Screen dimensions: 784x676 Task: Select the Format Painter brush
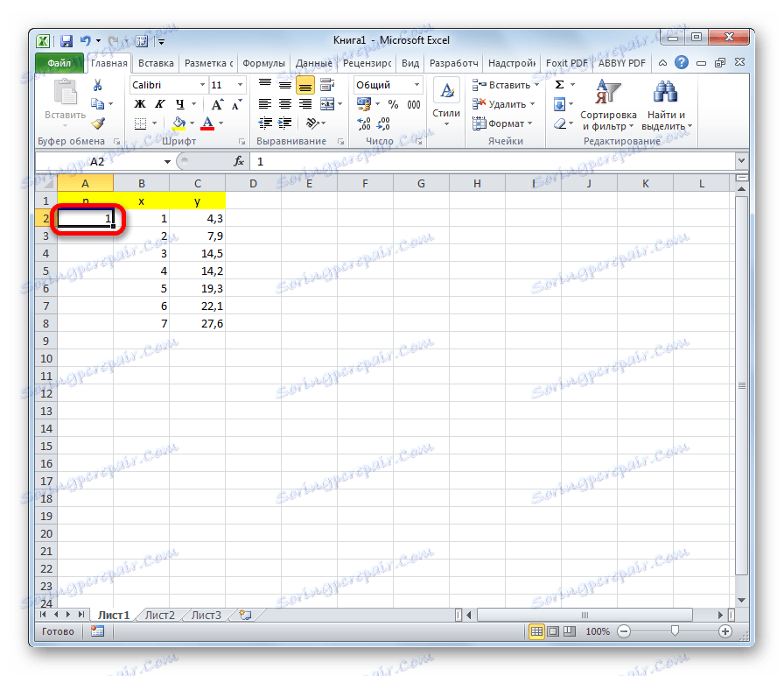(98, 123)
